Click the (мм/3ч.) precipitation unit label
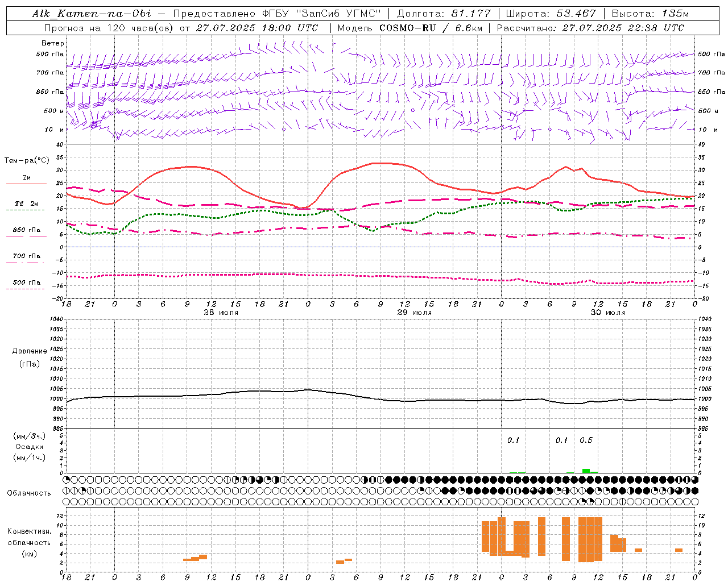Viewport: 728px width, 582px height. [x=30, y=436]
